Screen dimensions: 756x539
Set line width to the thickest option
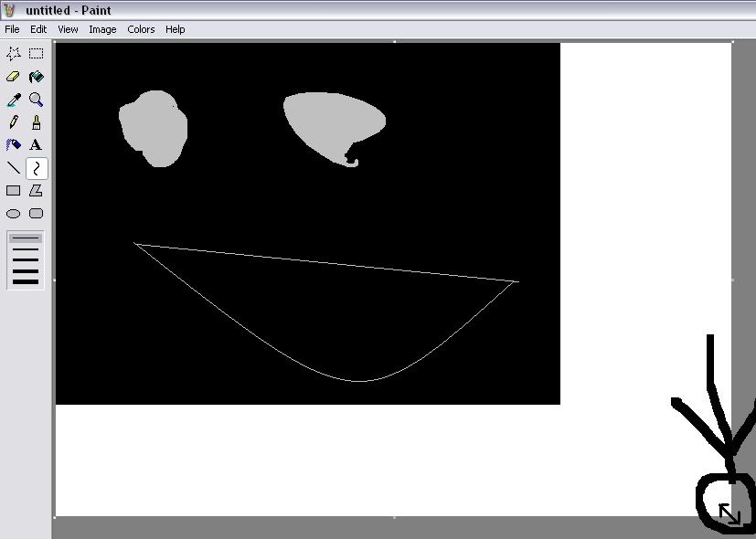tap(26, 281)
